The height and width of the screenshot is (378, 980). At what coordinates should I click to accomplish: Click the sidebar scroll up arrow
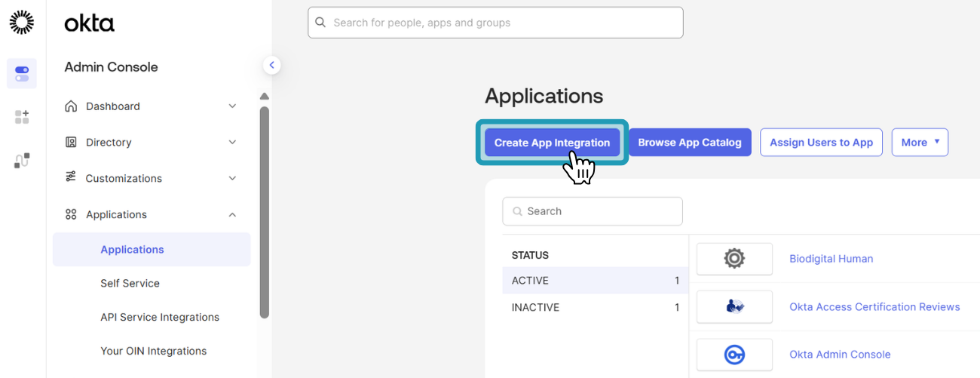click(265, 97)
